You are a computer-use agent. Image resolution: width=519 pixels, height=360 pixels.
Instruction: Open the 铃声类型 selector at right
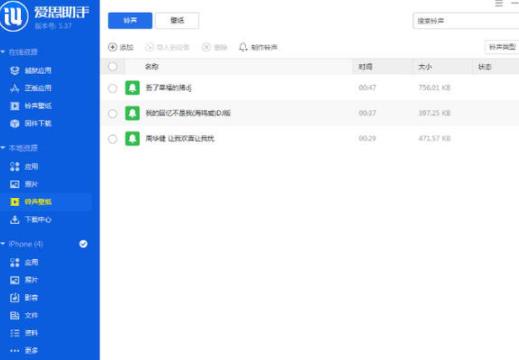(x=502, y=47)
